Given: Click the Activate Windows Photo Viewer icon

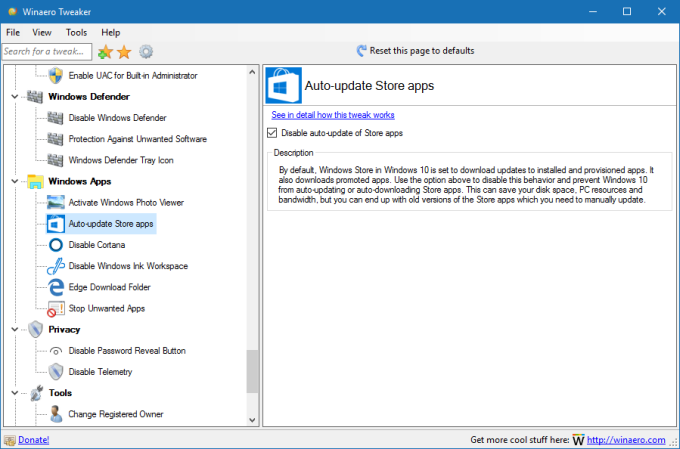Looking at the screenshot, I should click(56, 203).
